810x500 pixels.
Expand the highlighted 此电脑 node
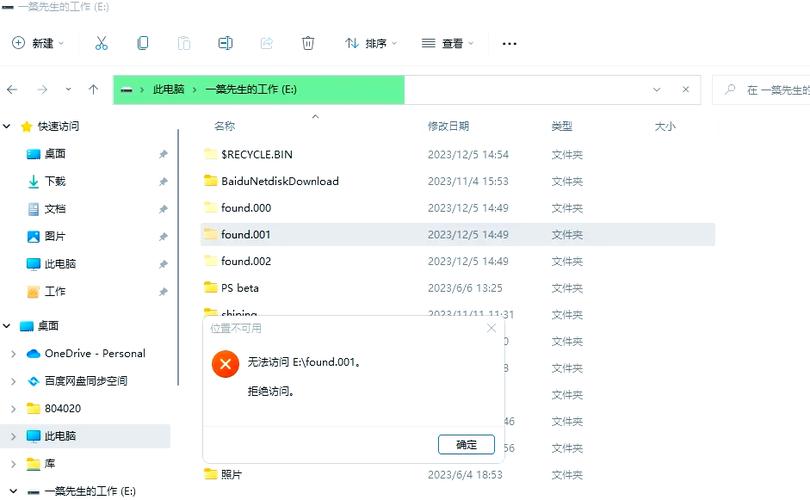click(x=13, y=436)
